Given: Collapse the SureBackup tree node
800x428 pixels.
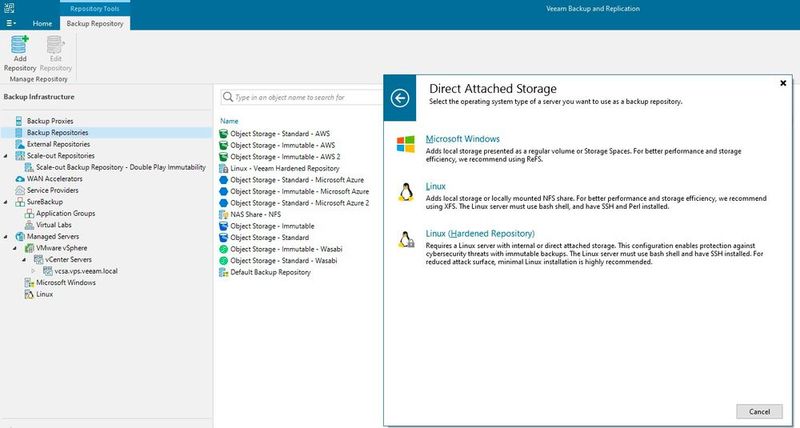Looking at the screenshot, I should pos(6,202).
